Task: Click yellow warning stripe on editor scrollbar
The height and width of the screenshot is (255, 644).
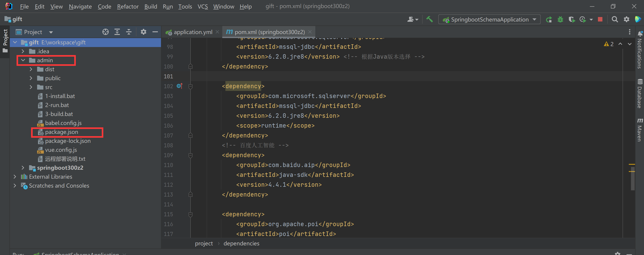Action: [x=632, y=164]
